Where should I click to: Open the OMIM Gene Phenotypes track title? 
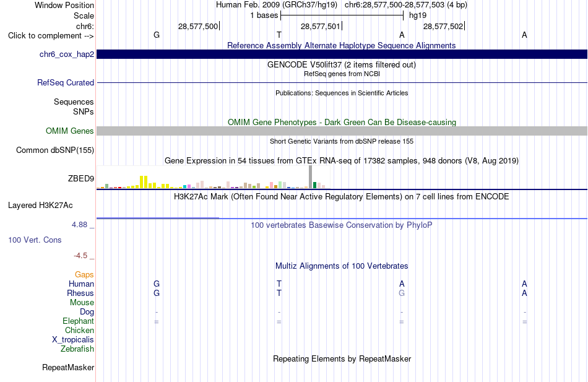pos(342,123)
